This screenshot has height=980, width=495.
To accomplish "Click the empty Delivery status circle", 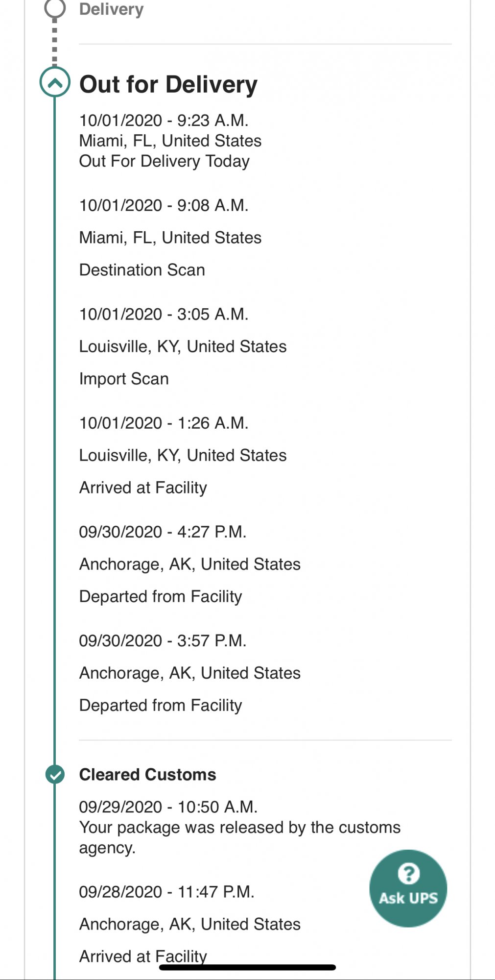I will click(55, 8).
